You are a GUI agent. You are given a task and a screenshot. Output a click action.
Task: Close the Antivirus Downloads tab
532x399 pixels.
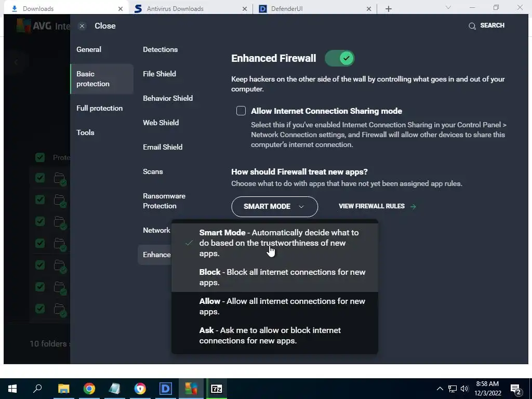(245, 9)
